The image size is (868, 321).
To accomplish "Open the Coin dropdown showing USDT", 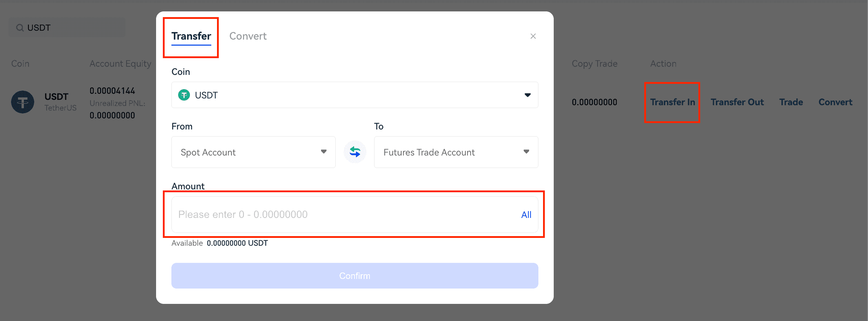I will (x=355, y=95).
